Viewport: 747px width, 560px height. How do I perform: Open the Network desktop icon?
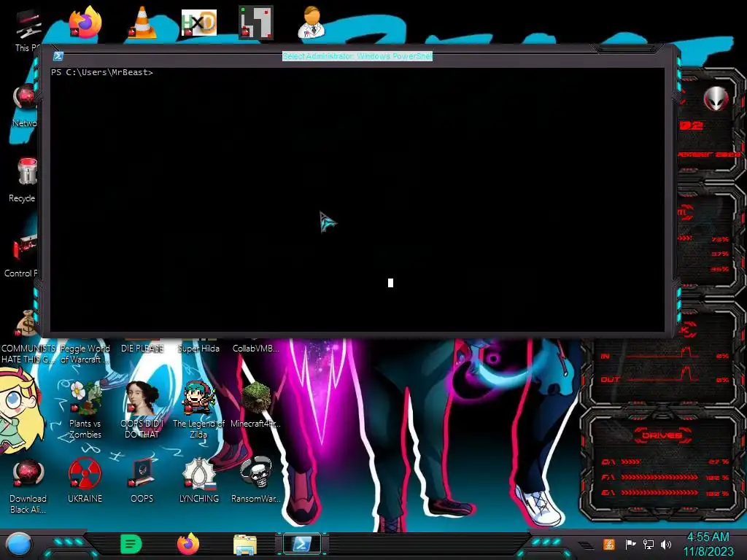tap(25, 106)
